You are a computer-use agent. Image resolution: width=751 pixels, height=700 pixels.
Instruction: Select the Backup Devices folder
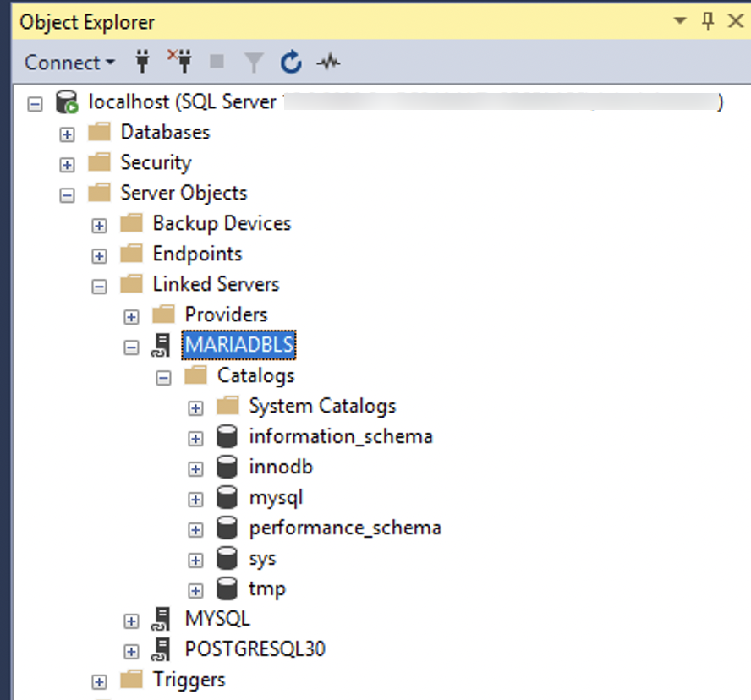click(222, 224)
